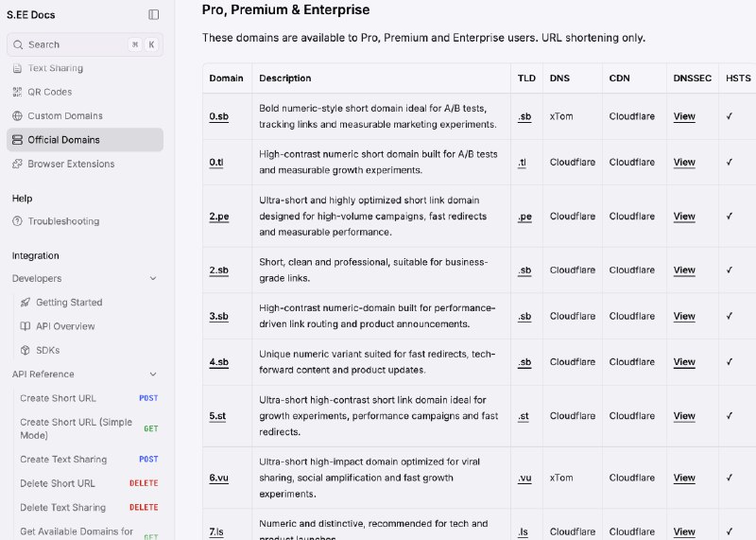Click the Getting Started rocket icon
The height and width of the screenshot is (540, 756).
click(x=26, y=303)
